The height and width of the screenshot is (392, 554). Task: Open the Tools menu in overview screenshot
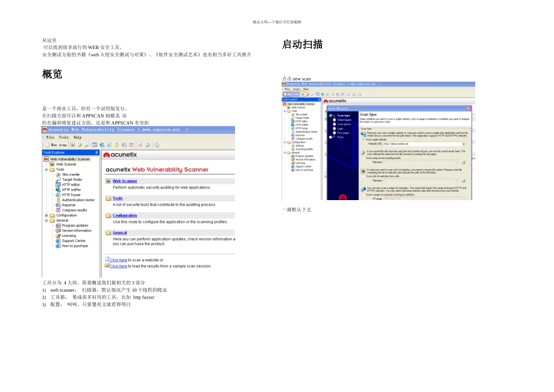point(64,137)
